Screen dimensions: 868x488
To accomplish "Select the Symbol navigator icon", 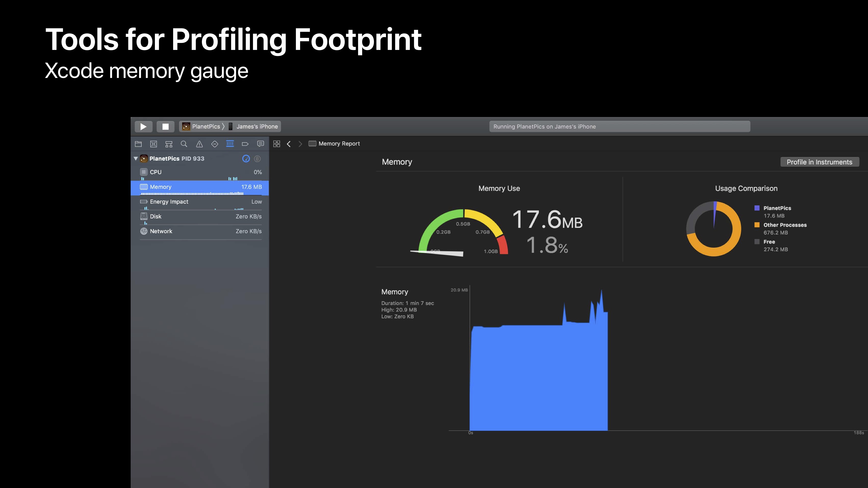I will click(169, 144).
